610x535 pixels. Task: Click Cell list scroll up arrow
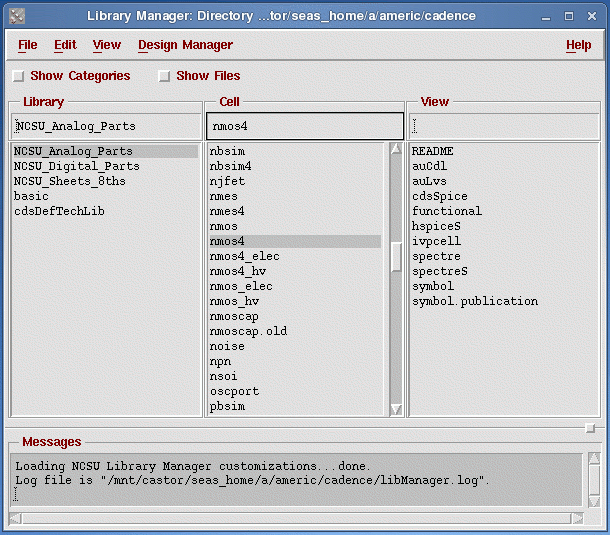(396, 149)
